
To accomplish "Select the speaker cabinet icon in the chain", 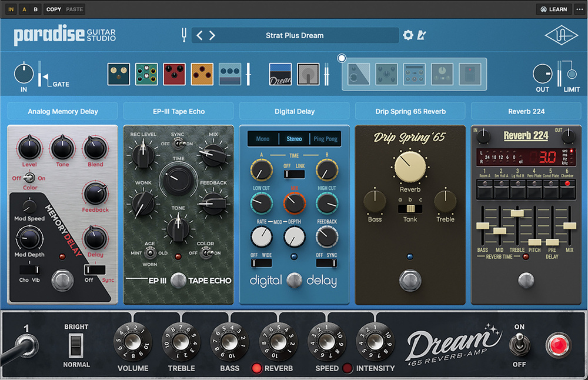I will [308, 75].
